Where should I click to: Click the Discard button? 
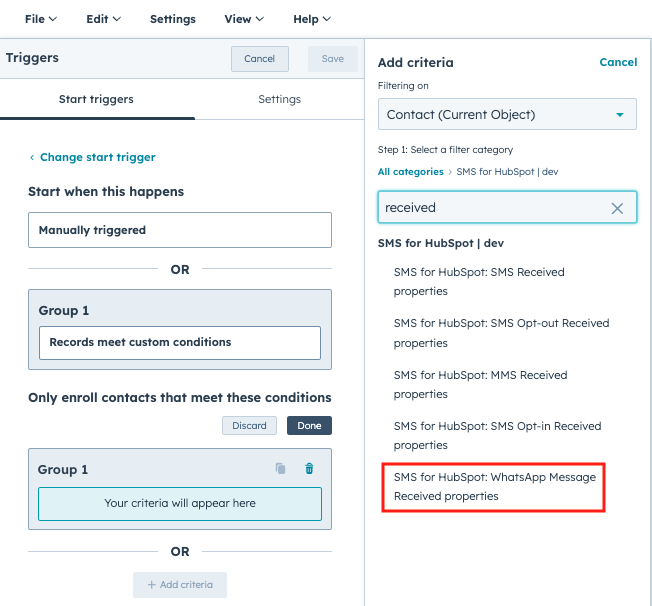(249, 425)
